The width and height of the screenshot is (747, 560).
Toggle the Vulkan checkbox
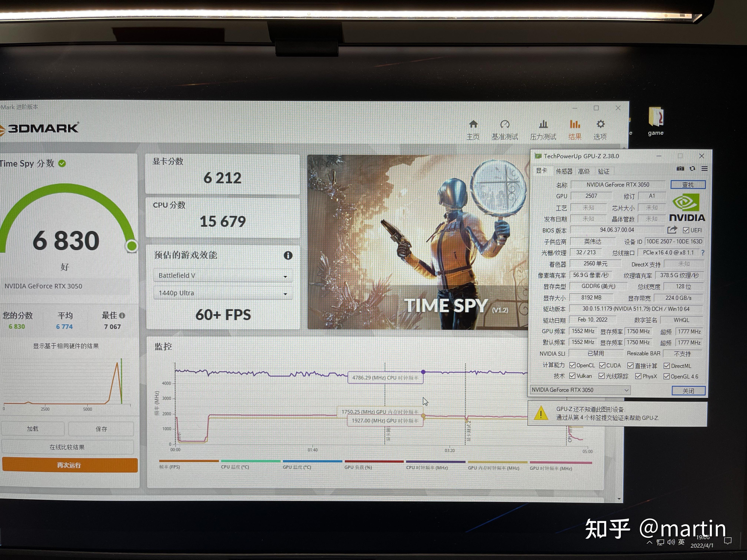pyautogui.click(x=572, y=376)
